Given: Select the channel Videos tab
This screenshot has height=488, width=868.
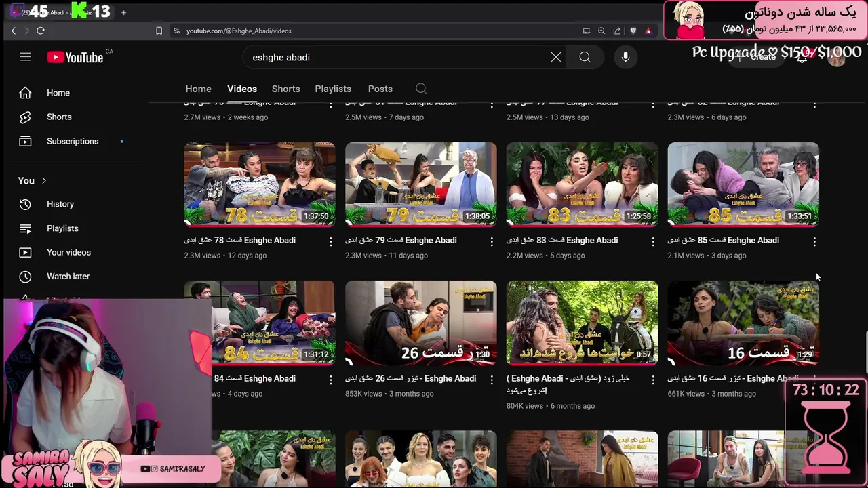Looking at the screenshot, I should 242,89.
